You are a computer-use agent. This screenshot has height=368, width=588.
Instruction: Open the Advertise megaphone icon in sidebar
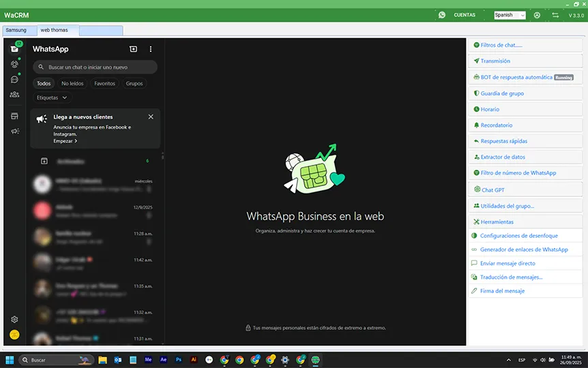coord(14,131)
